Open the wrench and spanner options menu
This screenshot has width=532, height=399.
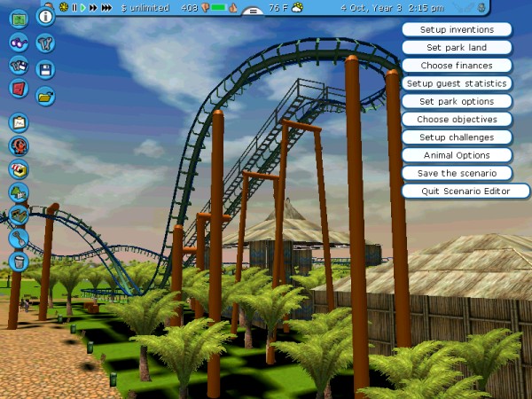(x=45, y=43)
